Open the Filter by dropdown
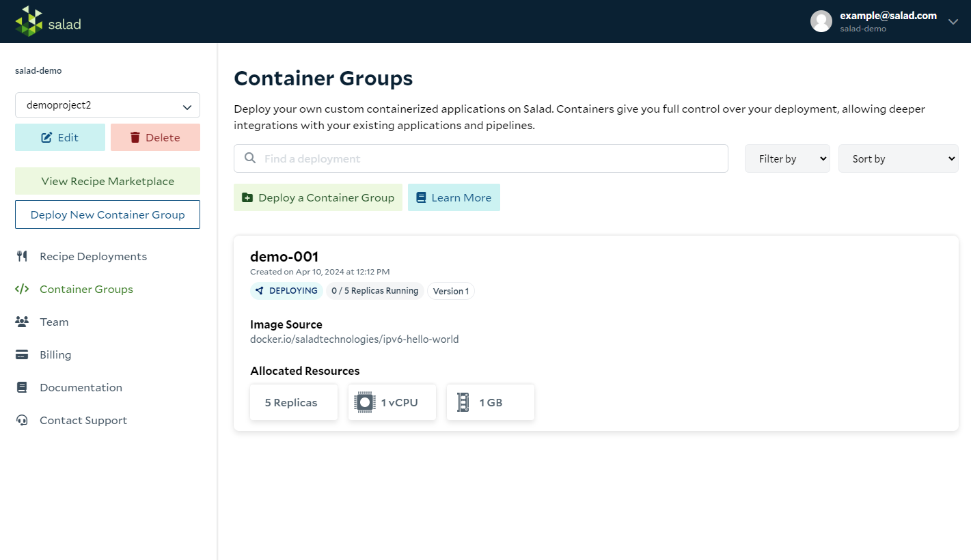 [787, 158]
